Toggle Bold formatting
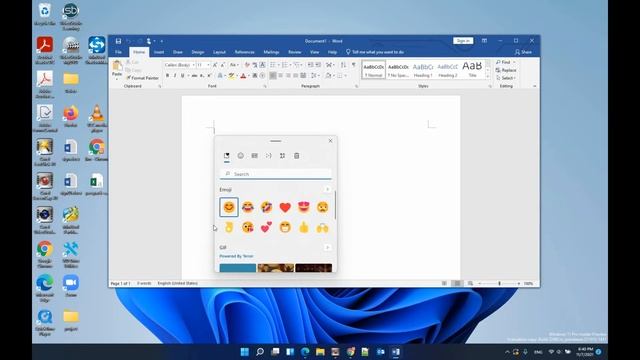The width and height of the screenshot is (640, 360). 167,76
